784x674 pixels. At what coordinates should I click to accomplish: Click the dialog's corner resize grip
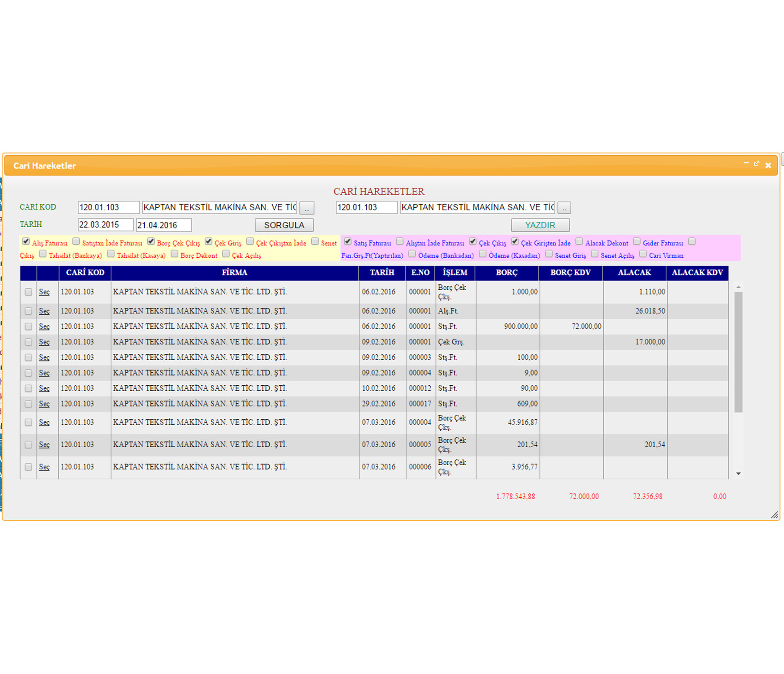[774, 515]
